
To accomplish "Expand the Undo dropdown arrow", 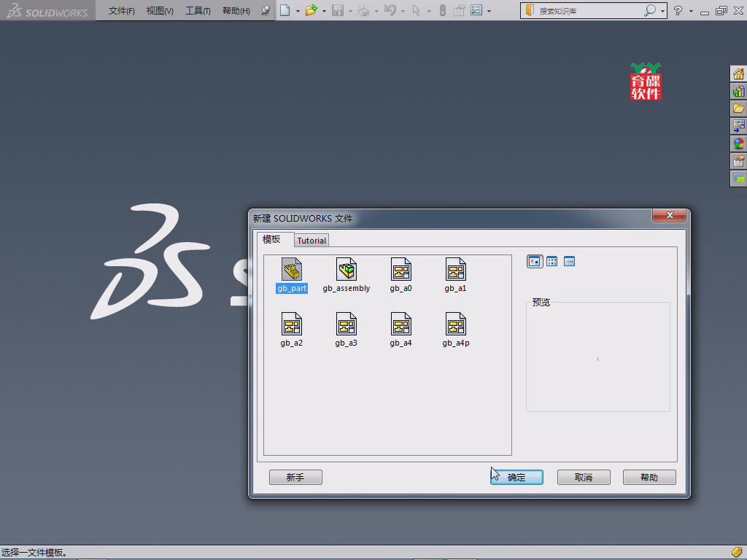I will pos(403,11).
